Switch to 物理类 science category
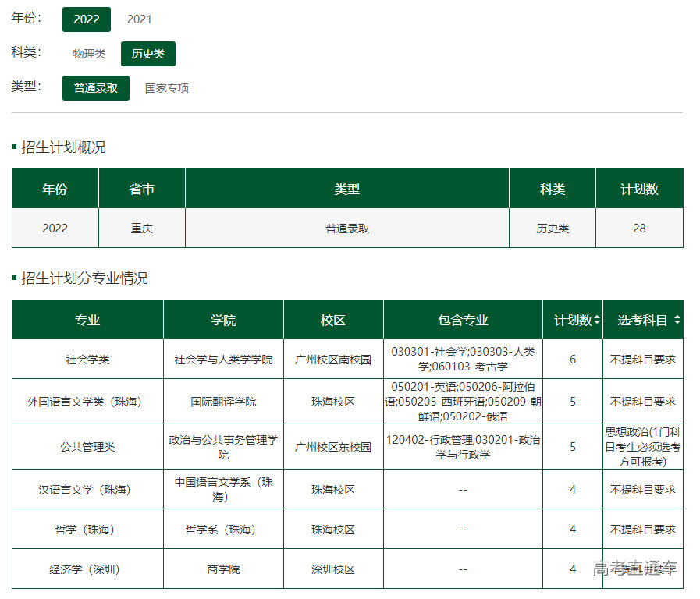 coord(88,53)
